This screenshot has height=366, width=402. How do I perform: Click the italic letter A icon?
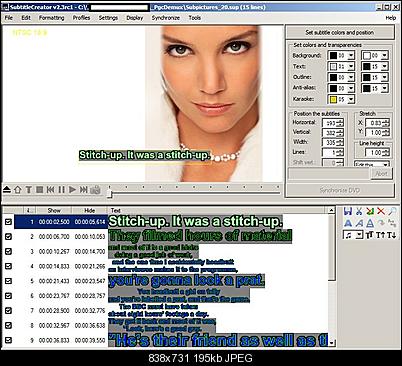[x=359, y=223]
